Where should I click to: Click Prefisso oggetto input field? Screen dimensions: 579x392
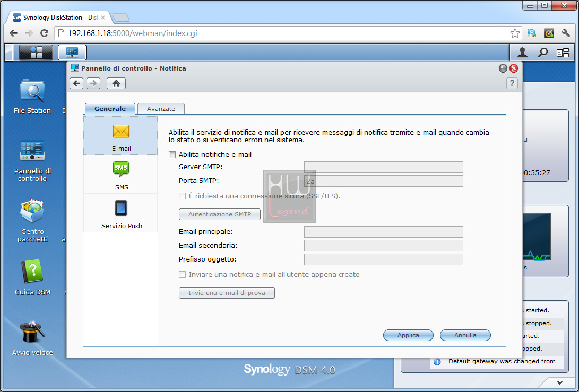tap(384, 259)
